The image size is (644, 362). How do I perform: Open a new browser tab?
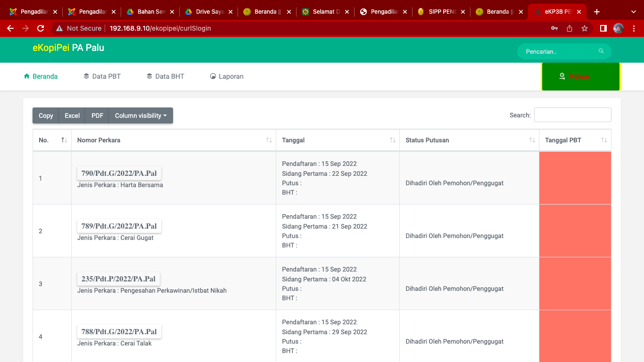pyautogui.click(x=597, y=12)
